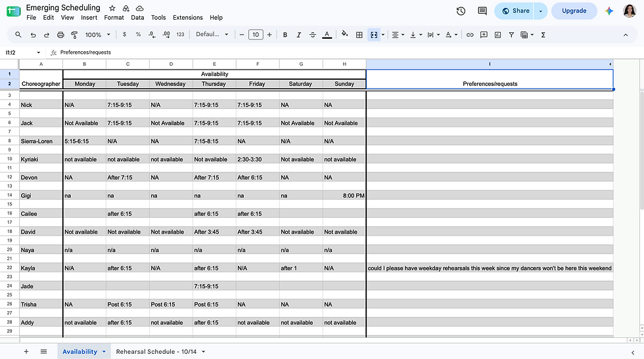Switch to Rehearsal Schedule - 10/14 tab
This screenshot has height=359, width=644.
[x=156, y=352]
